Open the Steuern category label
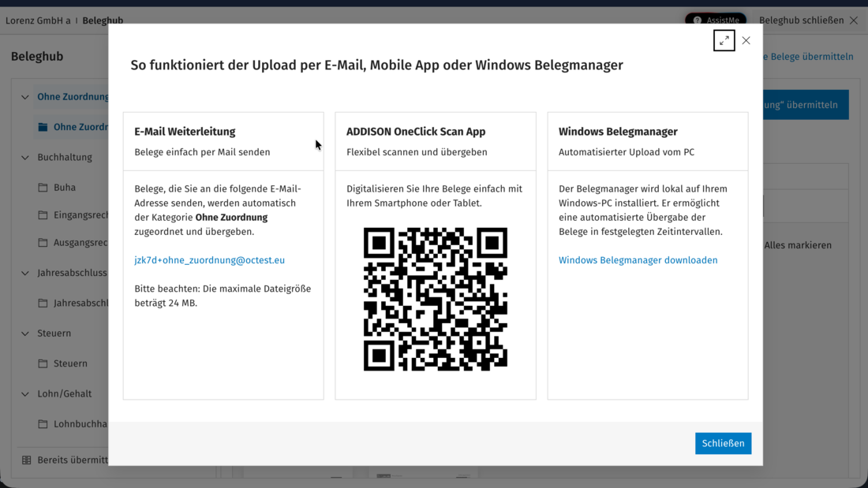The width and height of the screenshot is (868, 488). 54,333
